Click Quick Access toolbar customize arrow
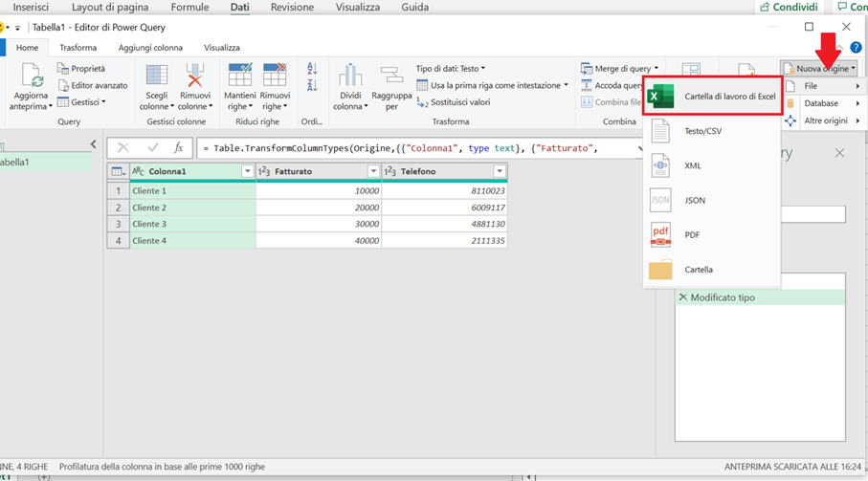This screenshot has height=481, width=868. click(17, 28)
